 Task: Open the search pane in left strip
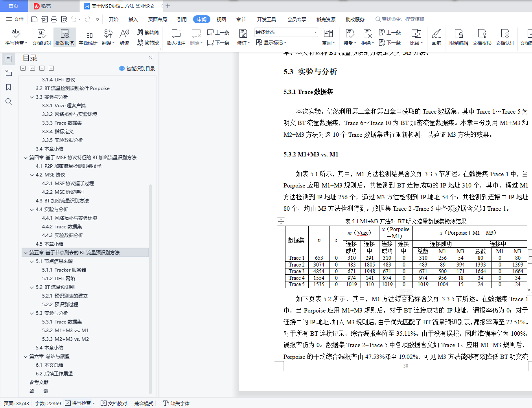coord(9,101)
